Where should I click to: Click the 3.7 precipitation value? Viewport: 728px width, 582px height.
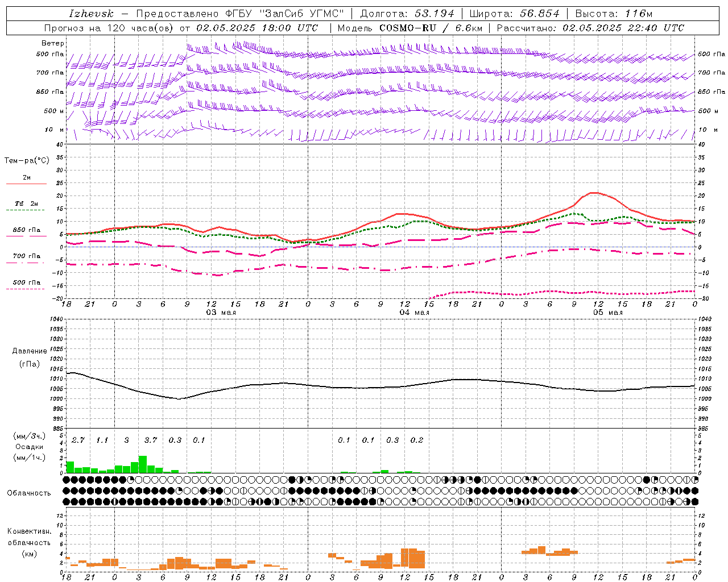click(x=150, y=440)
